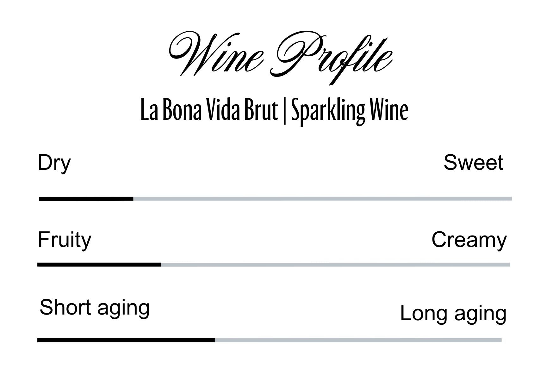Click the "La Bona Vida Brut" wine name
Image resolution: width=553 pixels, height=392 pixels.
click(x=209, y=110)
